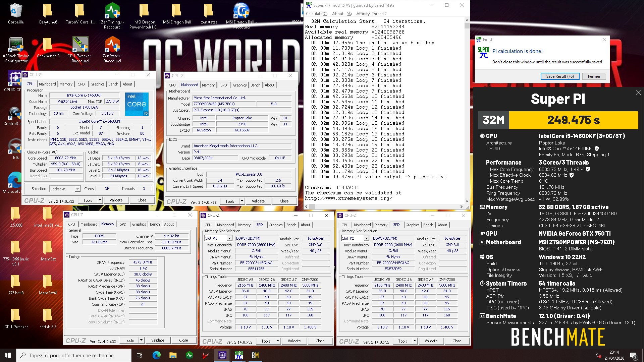Select Graphics tab in Mainboard CPU-Z window
The height and width of the screenshot is (362, 644).
tap(239, 85)
